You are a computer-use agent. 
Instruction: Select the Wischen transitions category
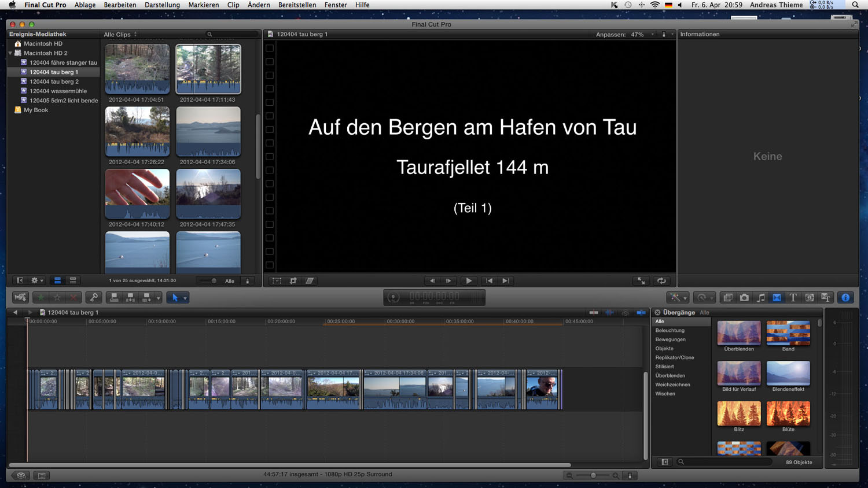point(665,394)
